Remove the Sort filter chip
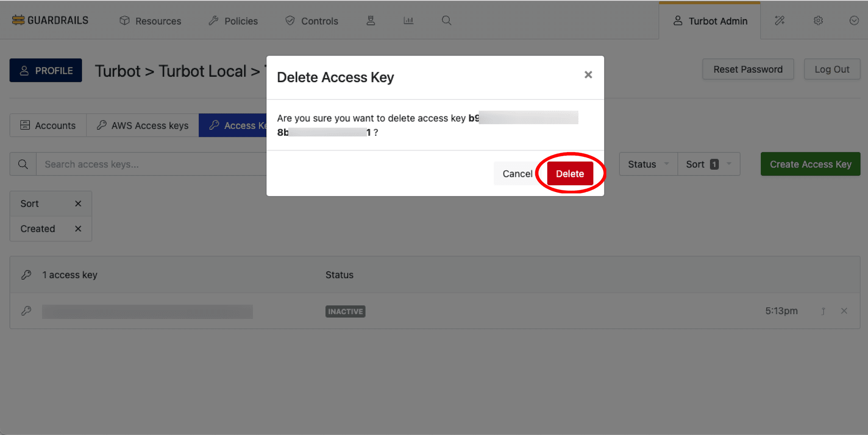This screenshot has height=435, width=868. click(78, 204)
